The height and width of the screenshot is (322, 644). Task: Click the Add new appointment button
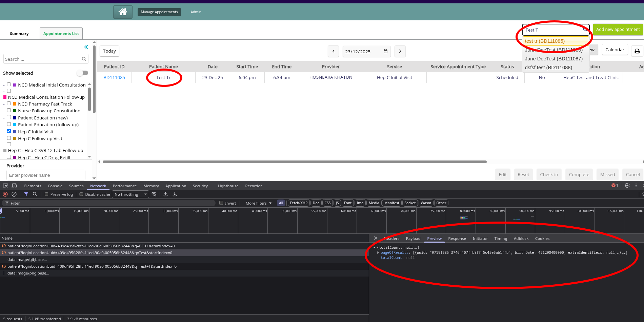coord(618,30)
